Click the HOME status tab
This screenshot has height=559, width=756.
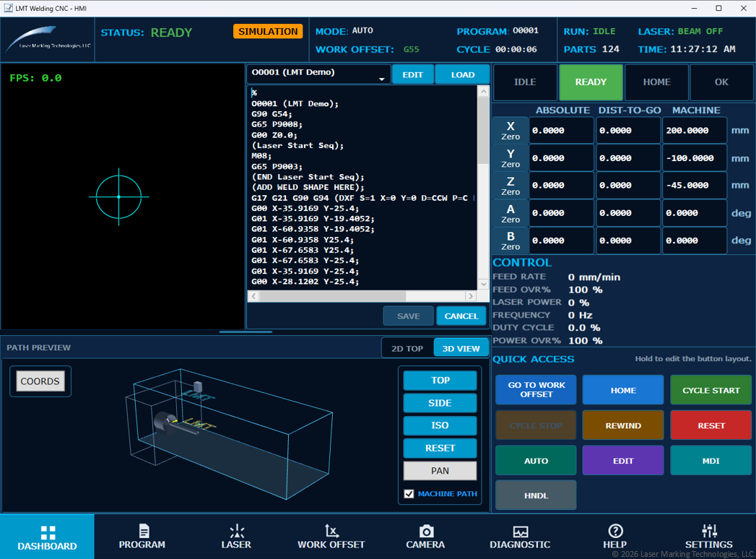point(656,82)
